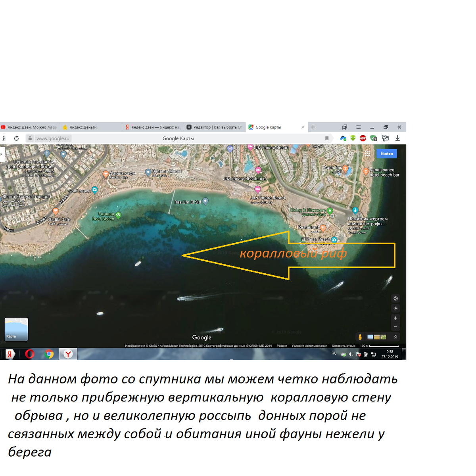Screen dimensions: 476x476
Task: Open the clock showing 0:38 27.12.2019
Action: click(x=390, y=354)
